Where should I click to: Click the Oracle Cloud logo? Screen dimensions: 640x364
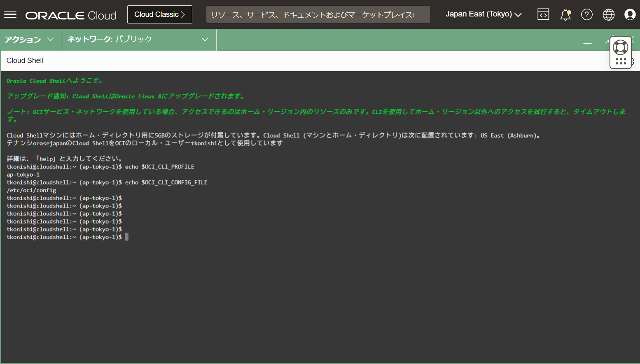click(71, 15)
